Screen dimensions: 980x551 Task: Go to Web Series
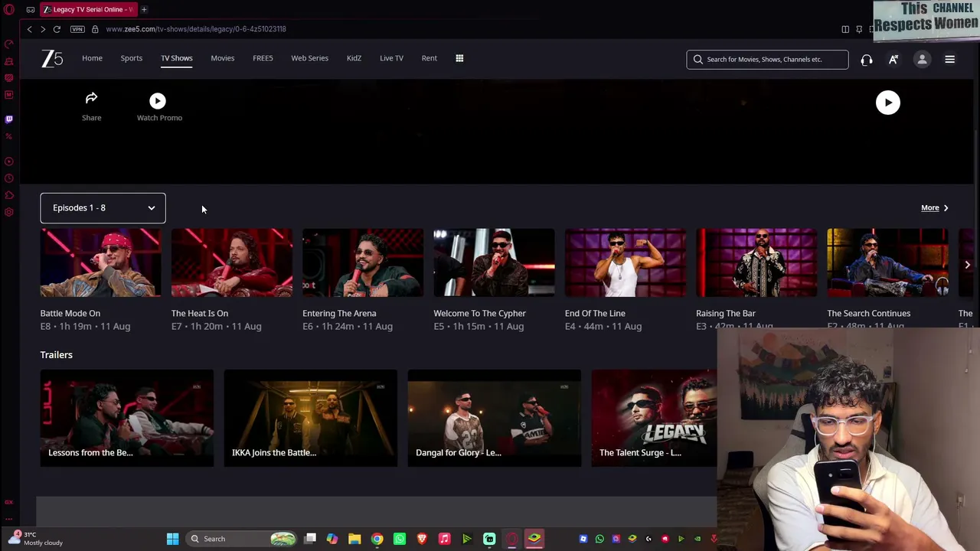pos(309,58)
